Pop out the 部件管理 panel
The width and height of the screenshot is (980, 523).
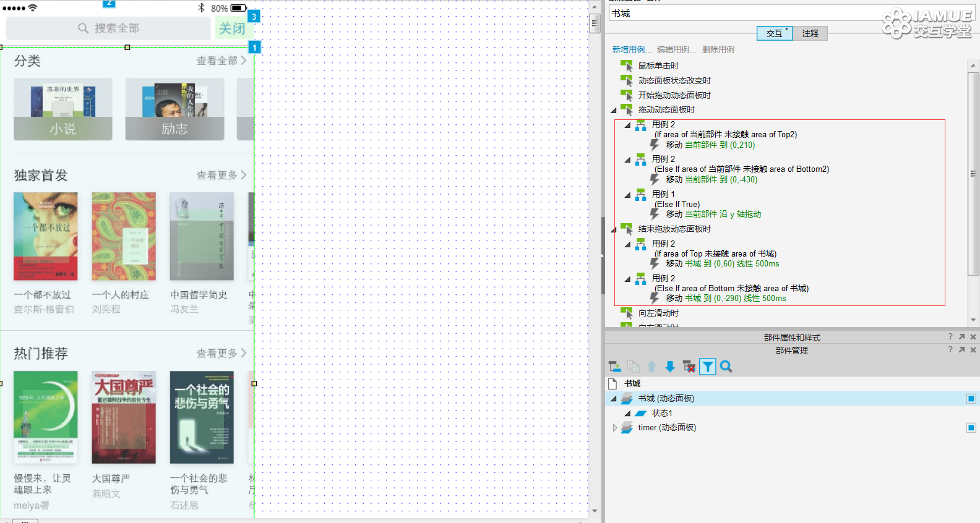[961, 350]
